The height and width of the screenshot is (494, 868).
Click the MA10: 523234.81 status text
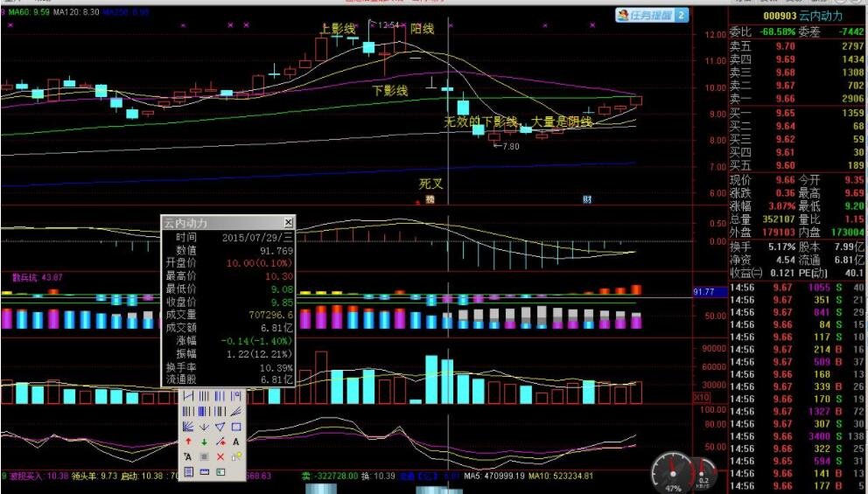point(559,476)
